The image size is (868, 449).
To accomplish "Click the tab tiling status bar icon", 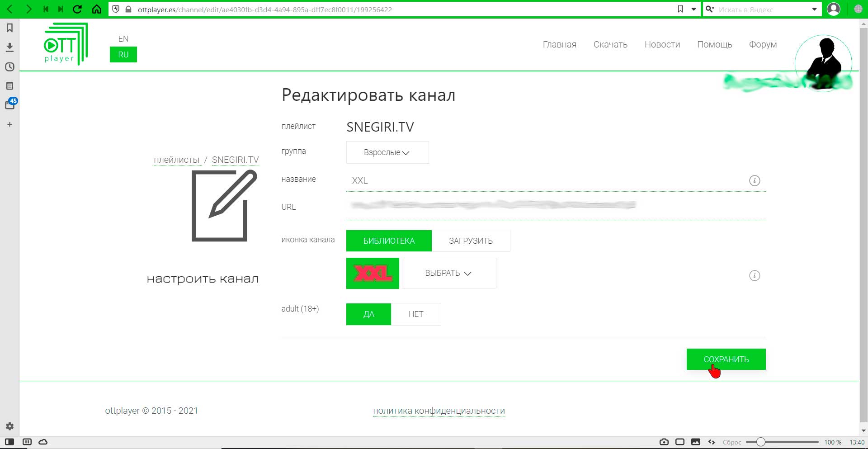I will coord(27,442).
